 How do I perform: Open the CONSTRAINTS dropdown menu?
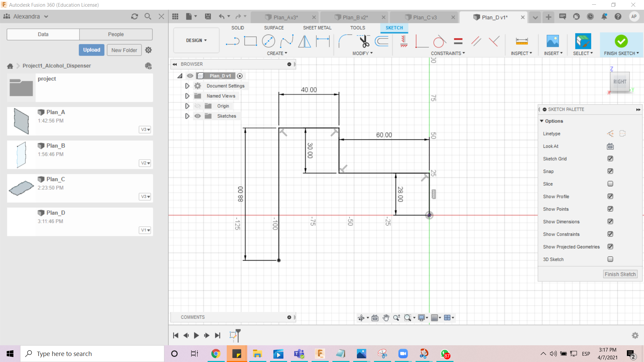(448, 53)
